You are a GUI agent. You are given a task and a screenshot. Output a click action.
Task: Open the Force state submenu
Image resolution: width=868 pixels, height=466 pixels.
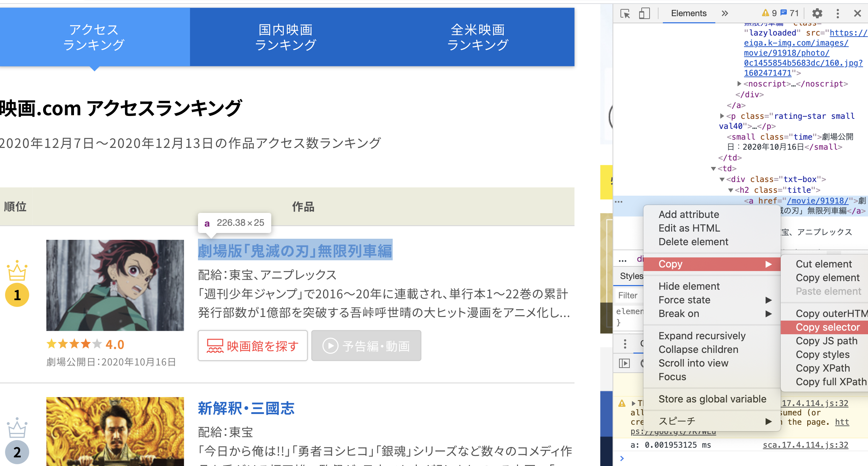[x=712, y=300]
